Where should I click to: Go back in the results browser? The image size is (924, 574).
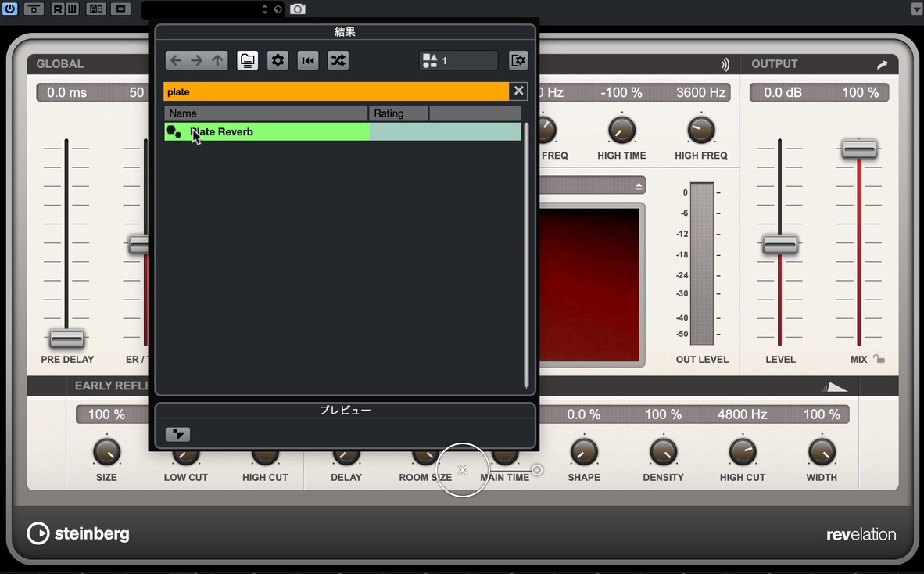pyautogui.click(x=176, y=60)
